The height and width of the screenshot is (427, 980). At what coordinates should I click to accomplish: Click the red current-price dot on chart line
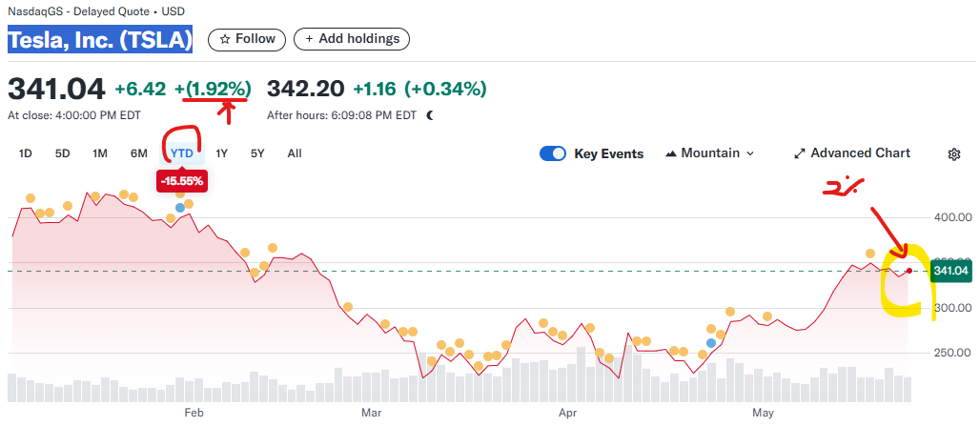[909, 271]
